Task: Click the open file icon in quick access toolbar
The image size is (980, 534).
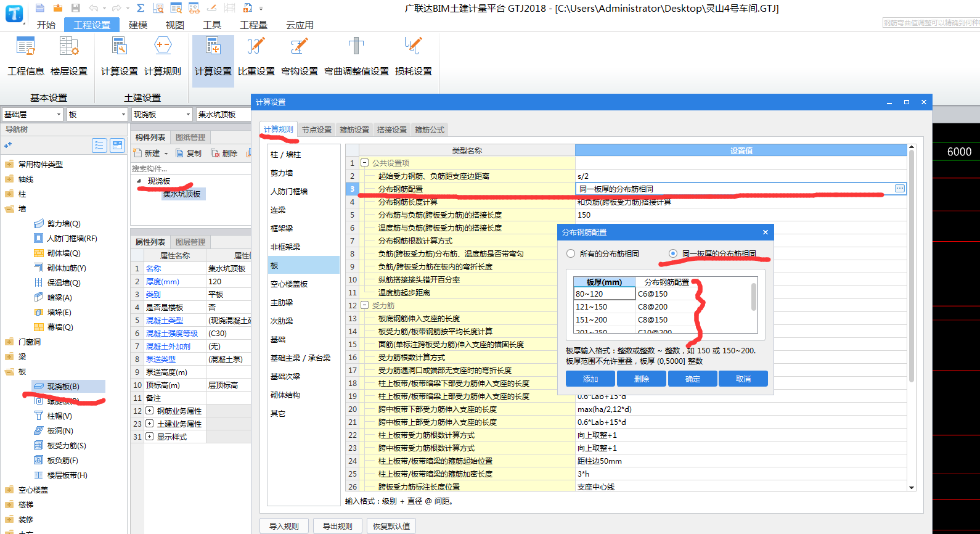Action: click(57, 8)
